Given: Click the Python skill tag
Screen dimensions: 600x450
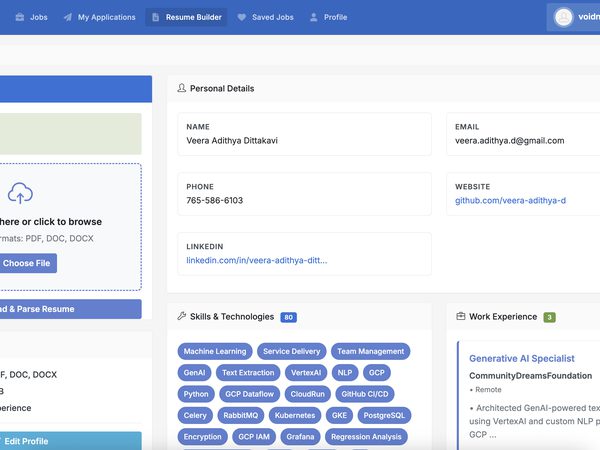Looking at the screenshot, I should 196,394.
